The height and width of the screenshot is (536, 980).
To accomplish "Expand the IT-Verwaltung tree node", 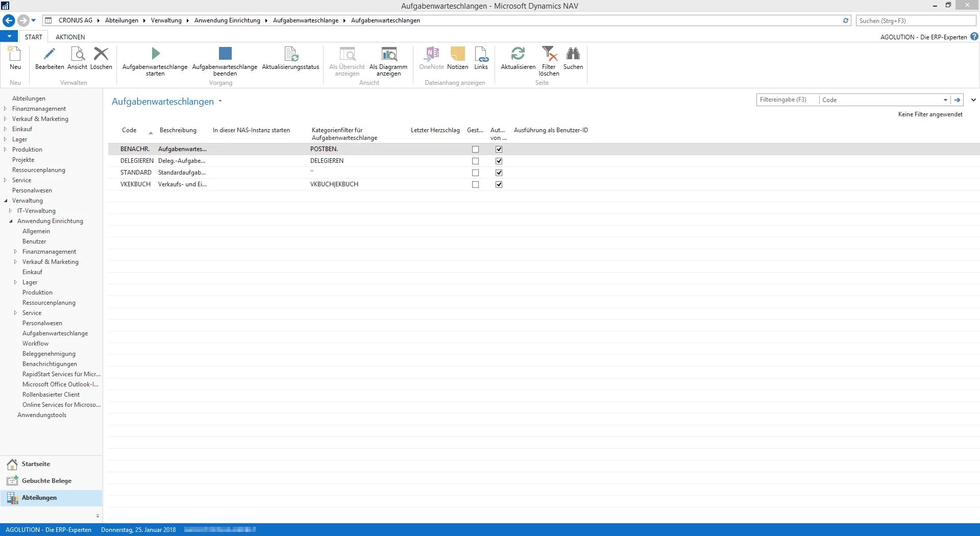I will 11,211.
